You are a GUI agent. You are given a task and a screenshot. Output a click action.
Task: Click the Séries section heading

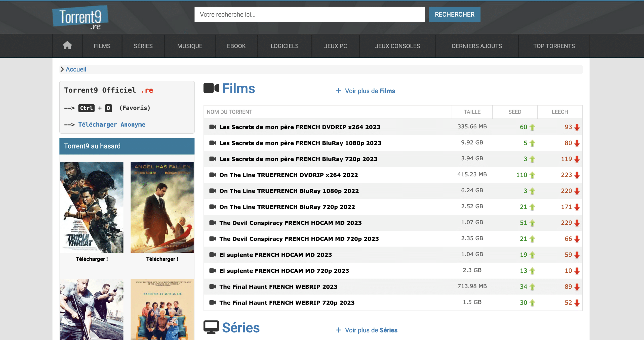(x=241, y=327)
